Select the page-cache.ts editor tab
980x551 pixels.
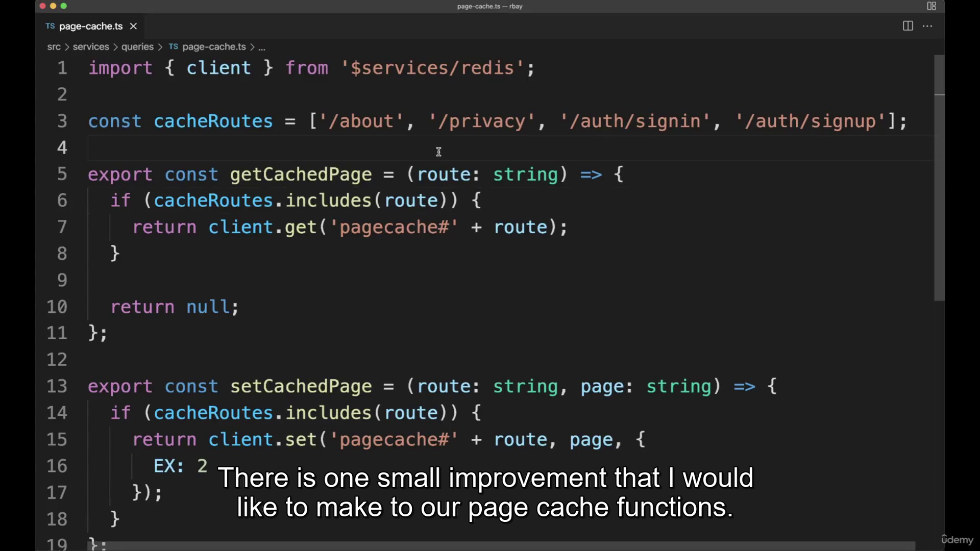[x=91, y=26]
